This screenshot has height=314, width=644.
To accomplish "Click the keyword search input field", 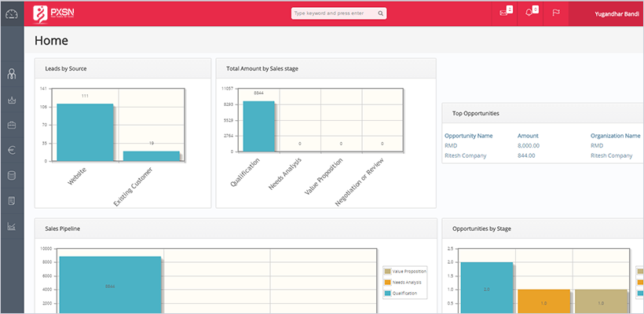I will click(334, 13).
